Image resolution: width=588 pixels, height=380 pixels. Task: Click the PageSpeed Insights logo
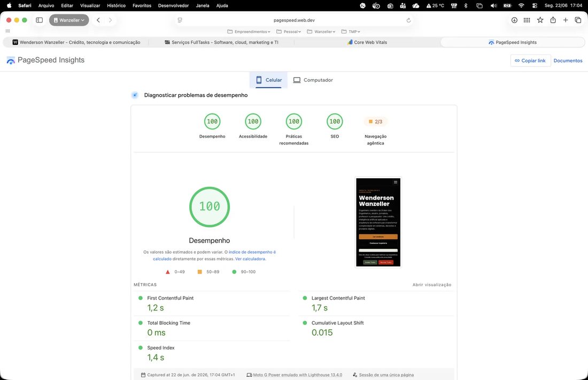(x=45, y=60)
